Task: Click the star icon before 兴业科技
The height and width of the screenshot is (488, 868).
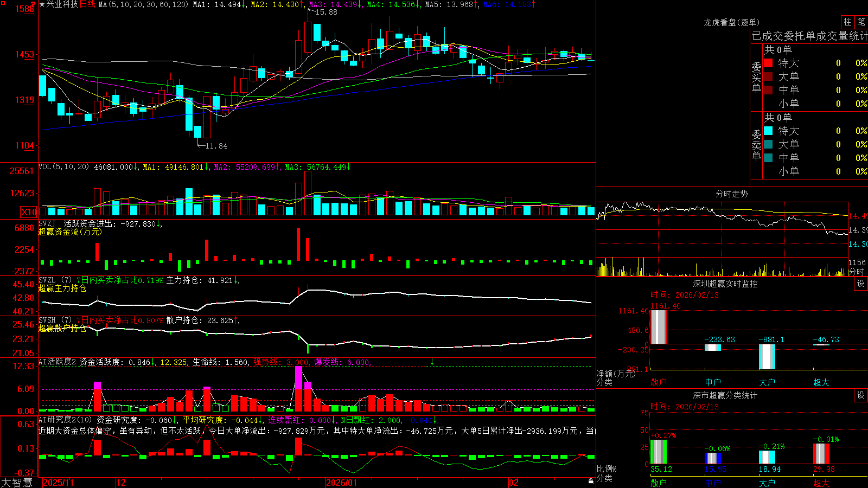Action: 42,4
